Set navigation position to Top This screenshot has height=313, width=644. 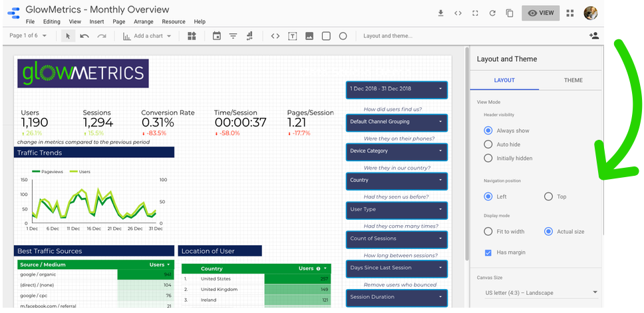coord(548,196)
